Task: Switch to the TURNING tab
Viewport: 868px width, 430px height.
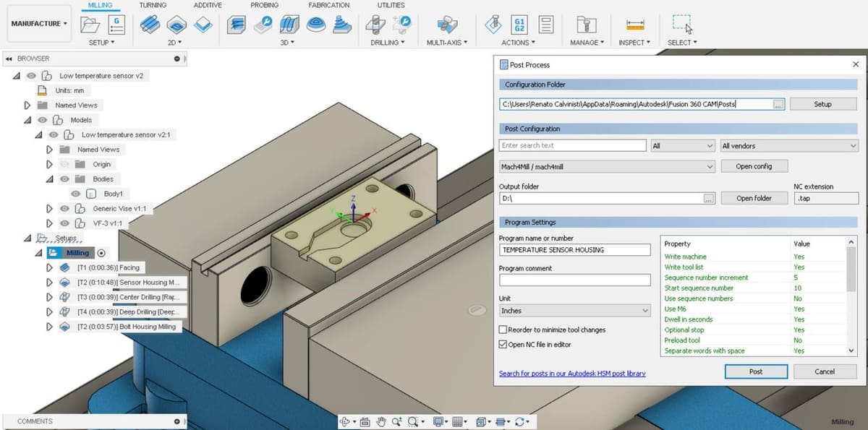Action: coord(153,5)
